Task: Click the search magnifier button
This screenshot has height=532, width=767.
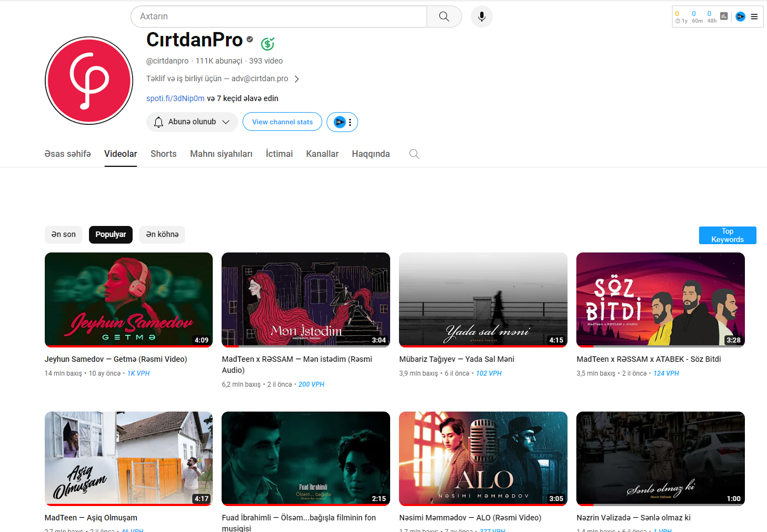Action: (444, 17)
